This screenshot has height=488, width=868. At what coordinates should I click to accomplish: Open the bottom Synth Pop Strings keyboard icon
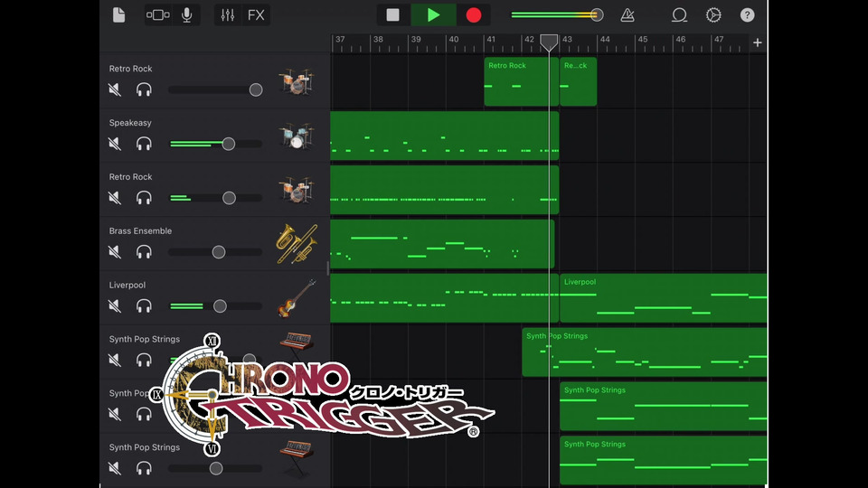point(297,457)
